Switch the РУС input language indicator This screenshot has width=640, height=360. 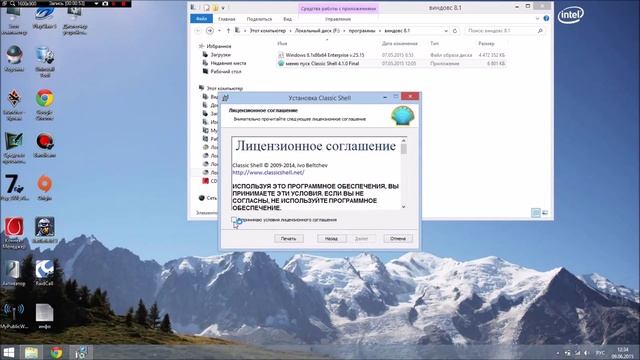point(600,353)
